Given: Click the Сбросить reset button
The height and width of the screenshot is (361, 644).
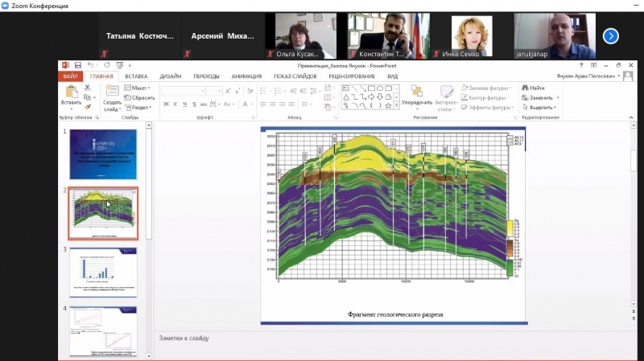Looking at the screenshot, I should coord(140,97).
